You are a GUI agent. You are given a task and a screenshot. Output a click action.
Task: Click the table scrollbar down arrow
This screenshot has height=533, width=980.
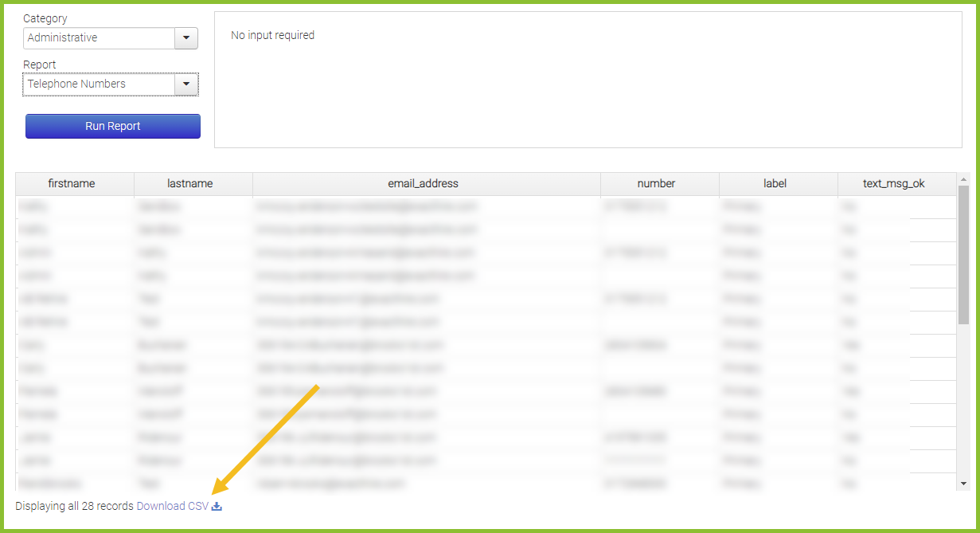coord(963,483)
